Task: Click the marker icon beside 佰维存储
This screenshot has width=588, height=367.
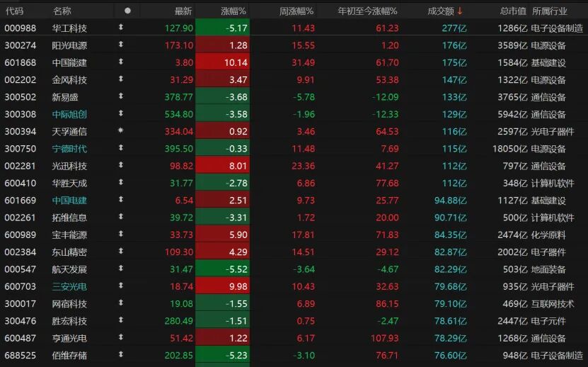Action: (x=121, y=355)
